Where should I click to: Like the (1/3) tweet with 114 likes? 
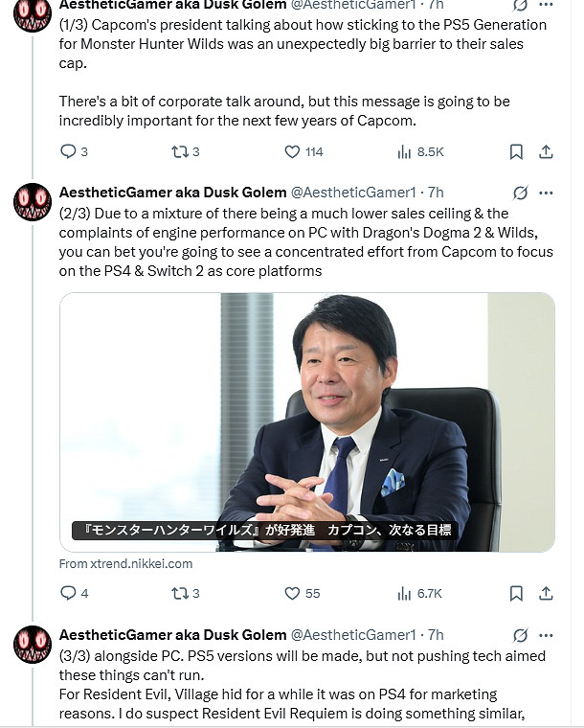point(293,151)
